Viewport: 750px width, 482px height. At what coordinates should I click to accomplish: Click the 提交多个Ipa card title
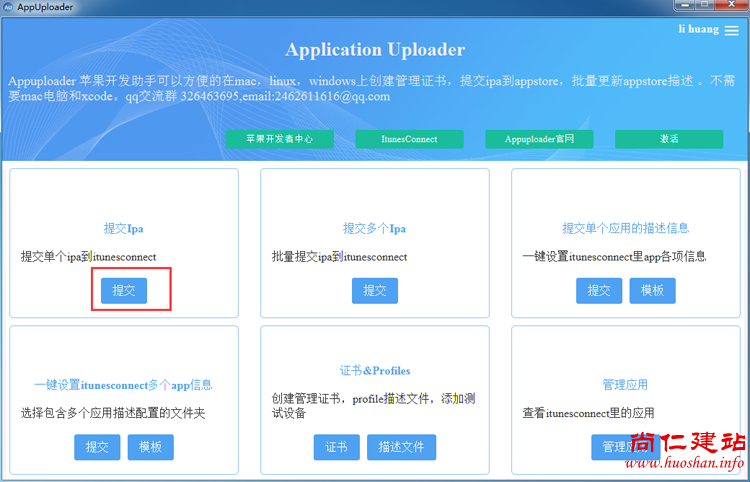375,228
